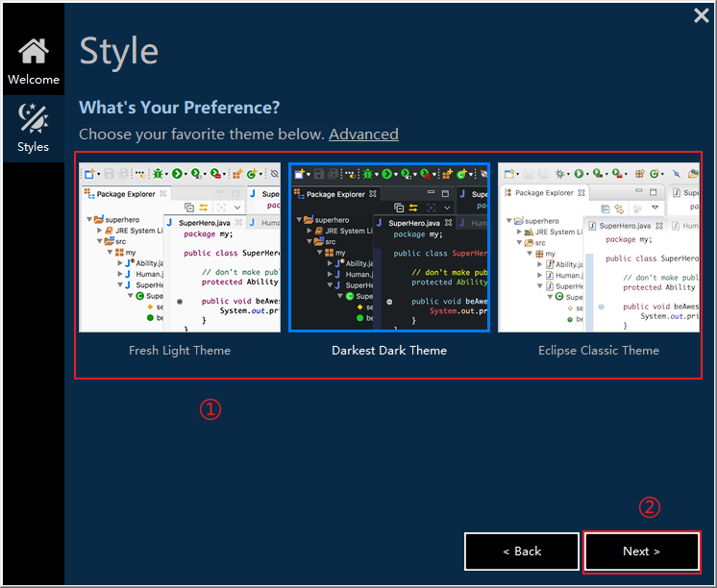Proceed with the Next button

click(641, 551)
